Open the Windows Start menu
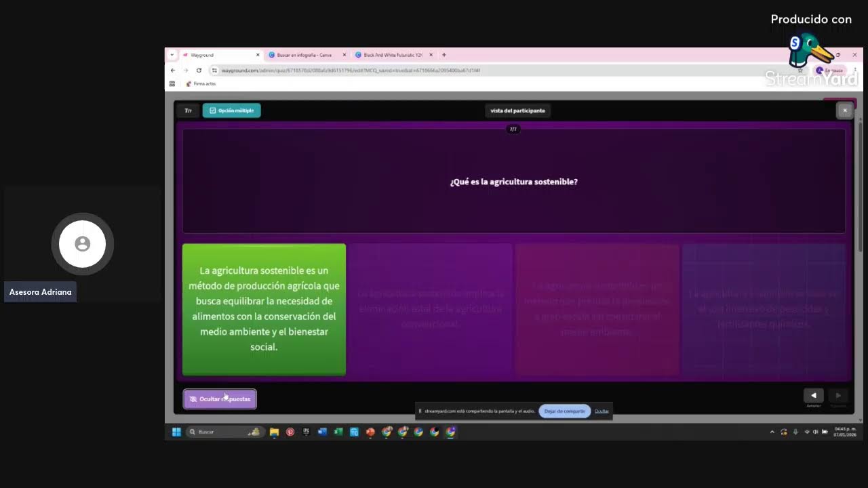Image resolution: width=868 pixels, height=488 pixels. point(176,432)
